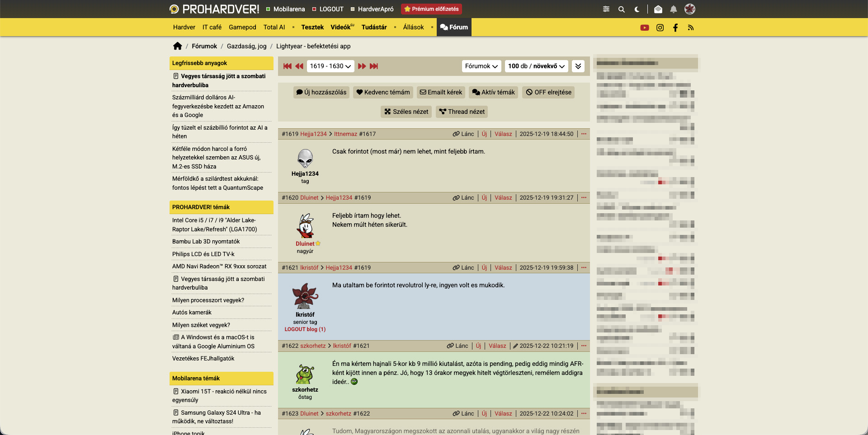
Task: Go to next page of posts
Action: pos(362,66)
